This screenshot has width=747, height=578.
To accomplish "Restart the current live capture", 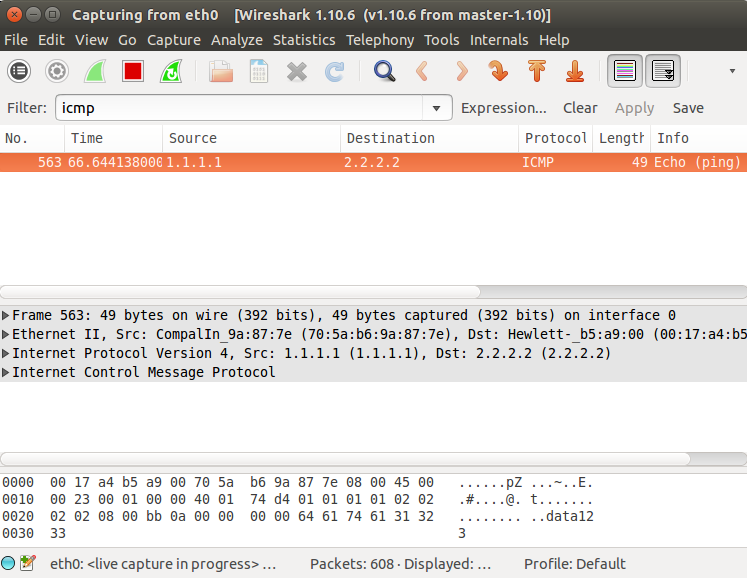I will click(x=171, y=71).
